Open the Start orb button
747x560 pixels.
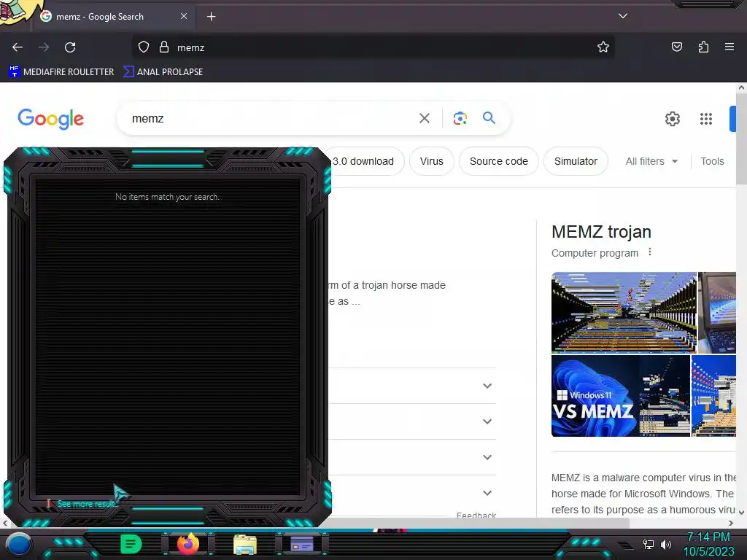coord(19,544)
